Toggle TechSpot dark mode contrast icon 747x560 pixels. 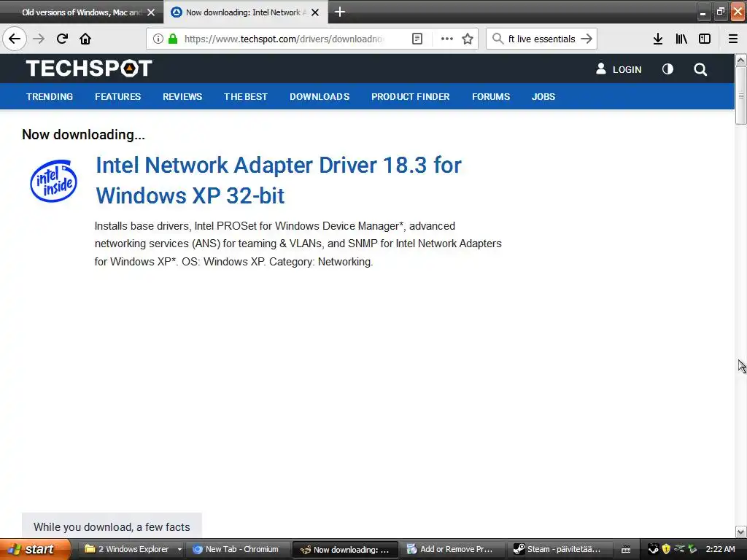pyautogui.click(x=667, y=69)
